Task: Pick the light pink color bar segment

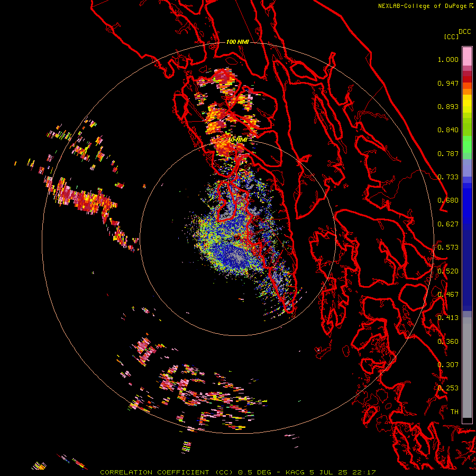Action: 467,57
